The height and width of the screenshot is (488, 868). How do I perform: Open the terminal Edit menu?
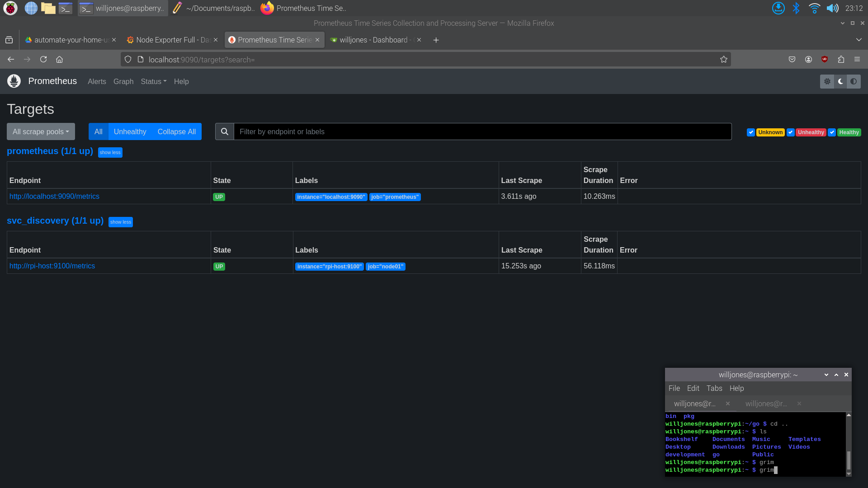pyautogui.click(x=693, y=388)
